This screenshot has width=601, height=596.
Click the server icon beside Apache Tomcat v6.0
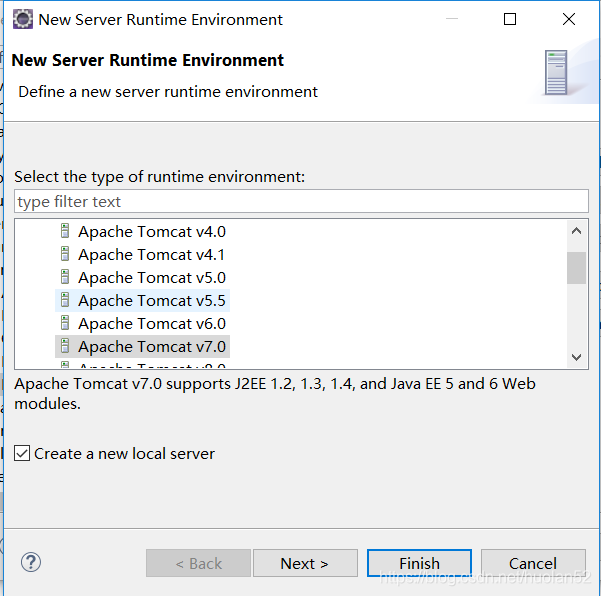[x=65, y=323]
